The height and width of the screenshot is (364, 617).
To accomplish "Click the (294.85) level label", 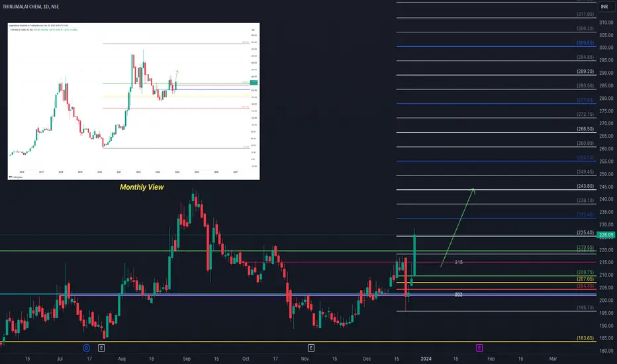I will click(x=585, y=57).
